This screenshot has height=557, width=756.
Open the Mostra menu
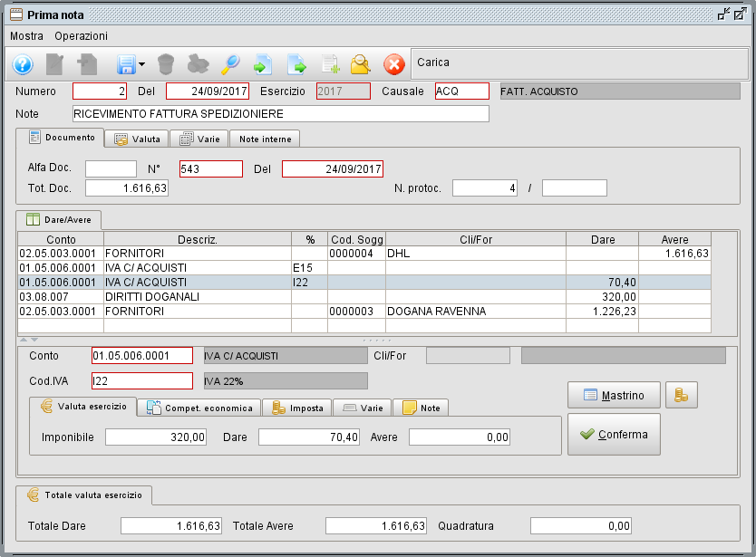[x=26, y=36]
